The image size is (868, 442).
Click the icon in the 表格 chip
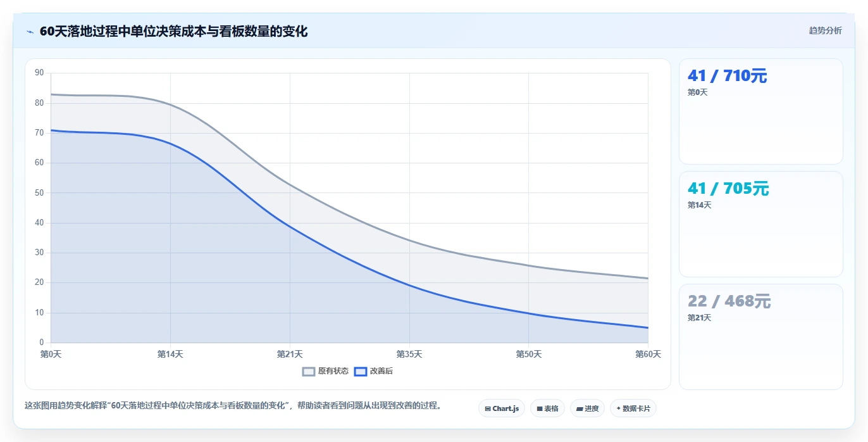[x=540, y=409]
